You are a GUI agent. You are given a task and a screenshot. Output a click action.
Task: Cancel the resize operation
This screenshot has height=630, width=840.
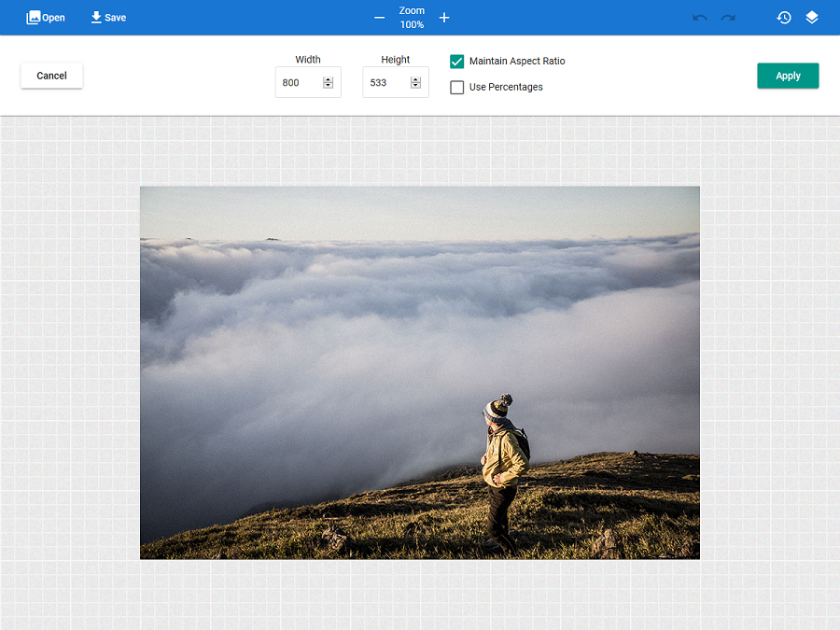tap(51, 76)
